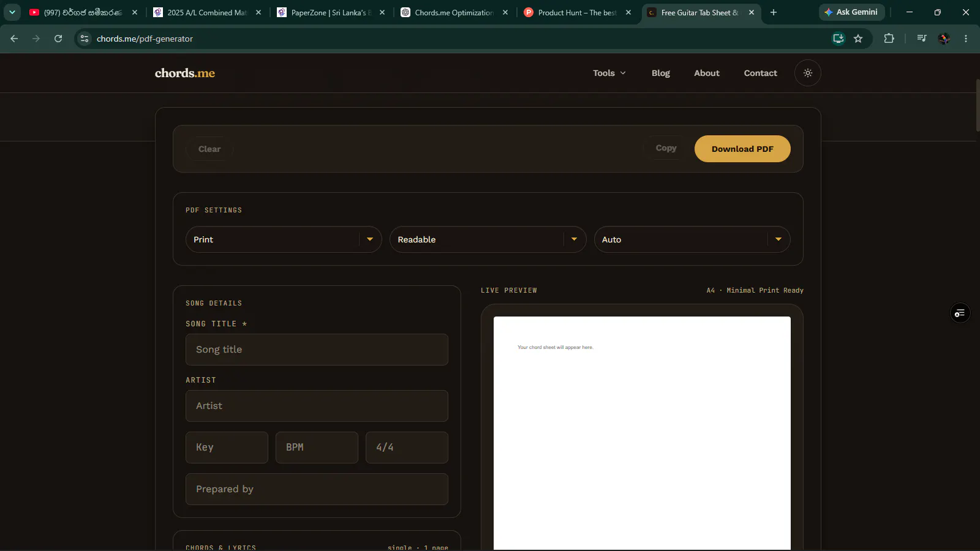
Task: Open the About page
Action: (x=706, y=73)
